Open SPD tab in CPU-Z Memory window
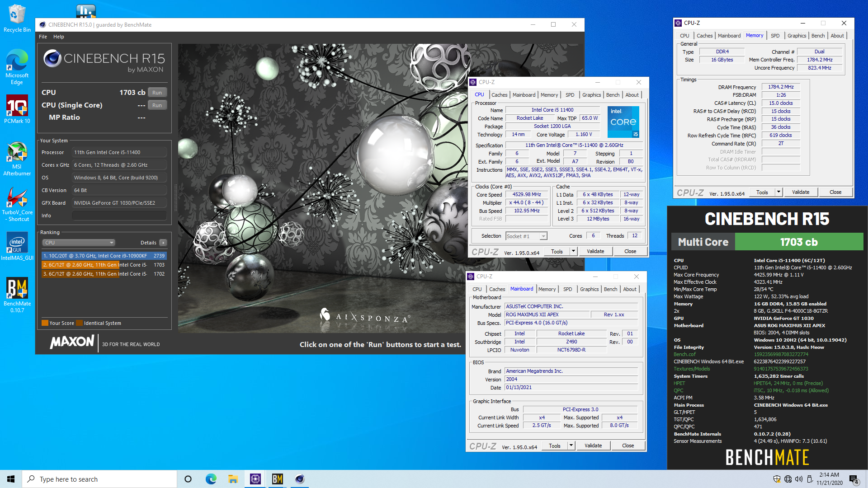 [x=775, y=36]
